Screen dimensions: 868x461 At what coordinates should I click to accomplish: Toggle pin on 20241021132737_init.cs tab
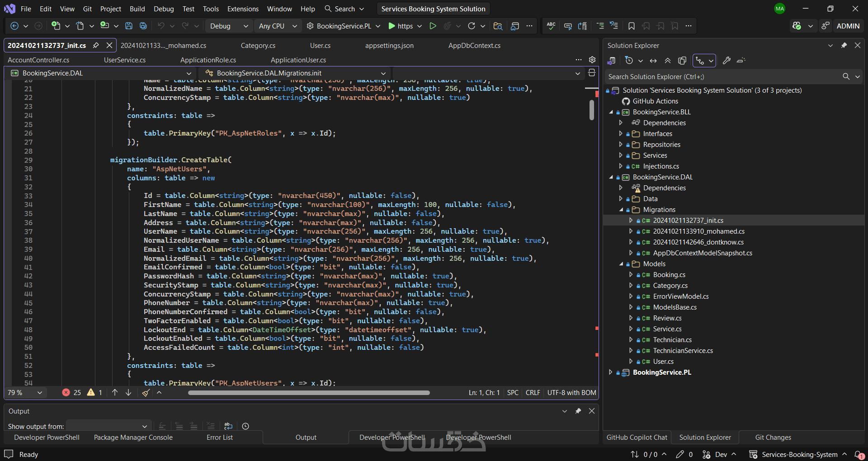96,45
